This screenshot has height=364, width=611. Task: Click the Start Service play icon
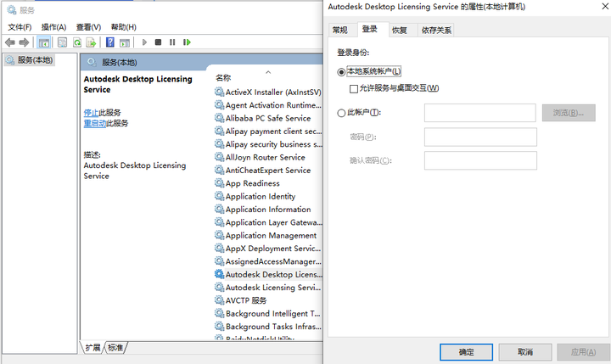pos(144,42)
